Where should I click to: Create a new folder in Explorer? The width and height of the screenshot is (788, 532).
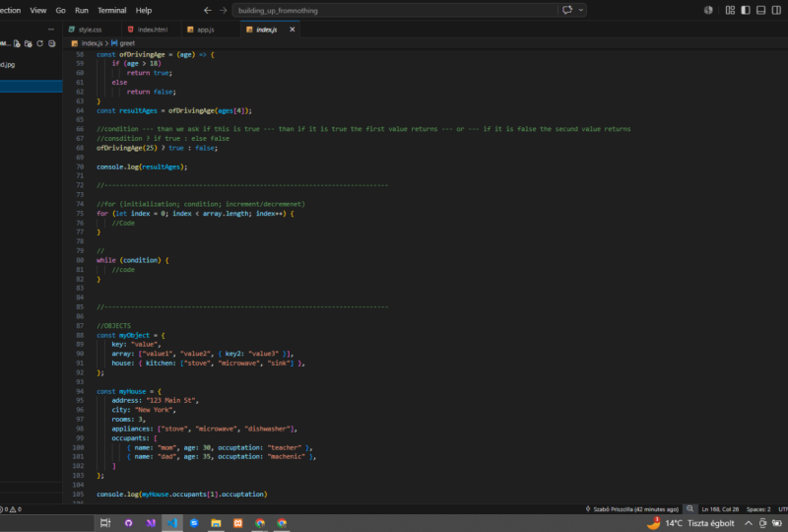(x=29, y=43)
